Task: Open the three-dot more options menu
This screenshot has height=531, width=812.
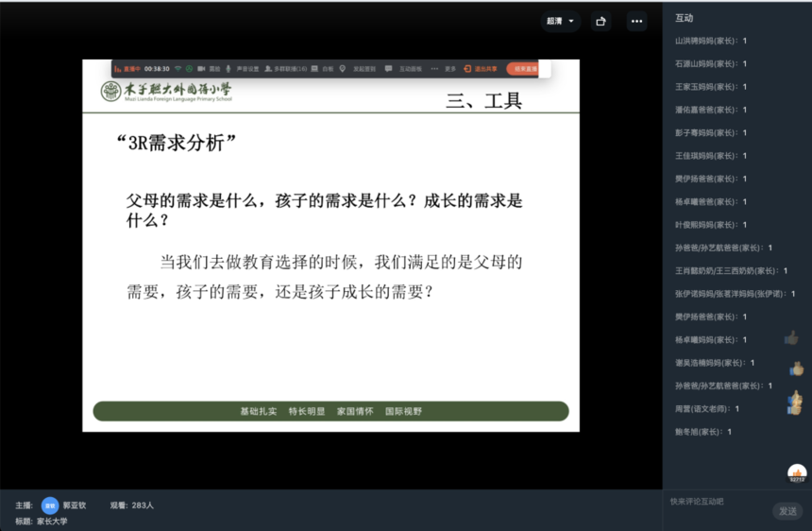Action: point(636,21)
